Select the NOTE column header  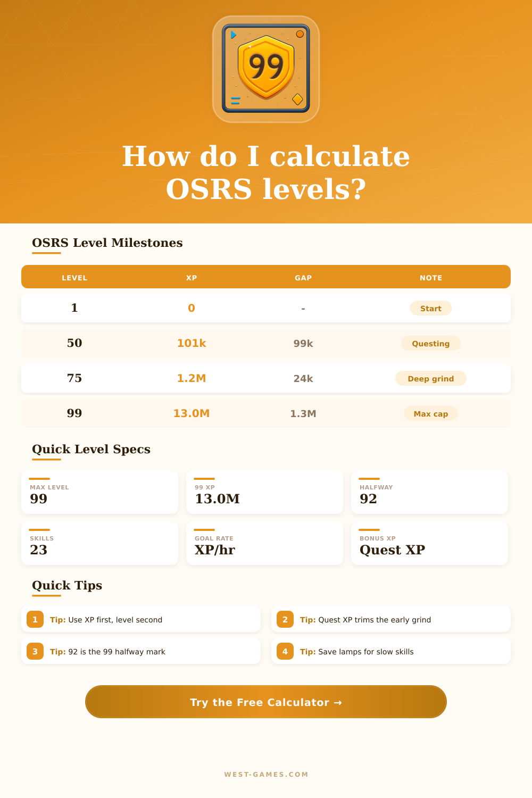pos(431,278)
